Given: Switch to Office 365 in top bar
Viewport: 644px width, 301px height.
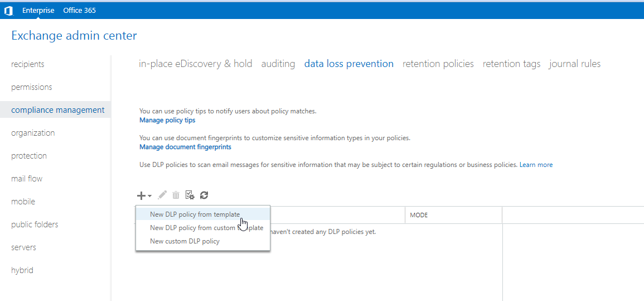Looking at the screenshot, I should [x=79, y=10].
